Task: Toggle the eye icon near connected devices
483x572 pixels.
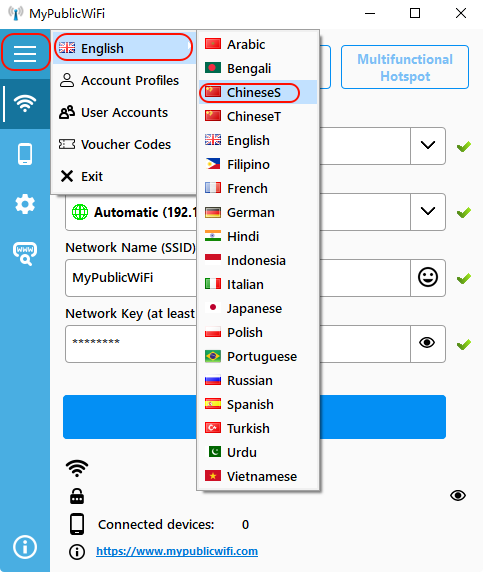Action: coord(458,495)
